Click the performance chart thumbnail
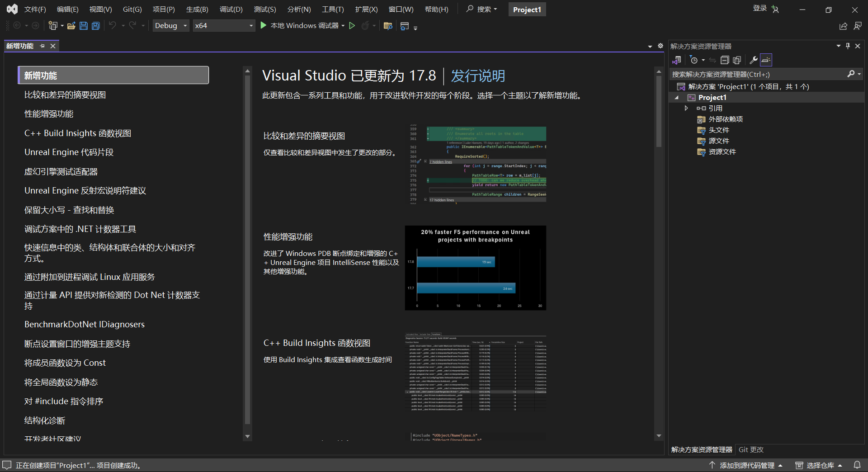The width and height of the screenshot is (868, 472). point(475,268)
